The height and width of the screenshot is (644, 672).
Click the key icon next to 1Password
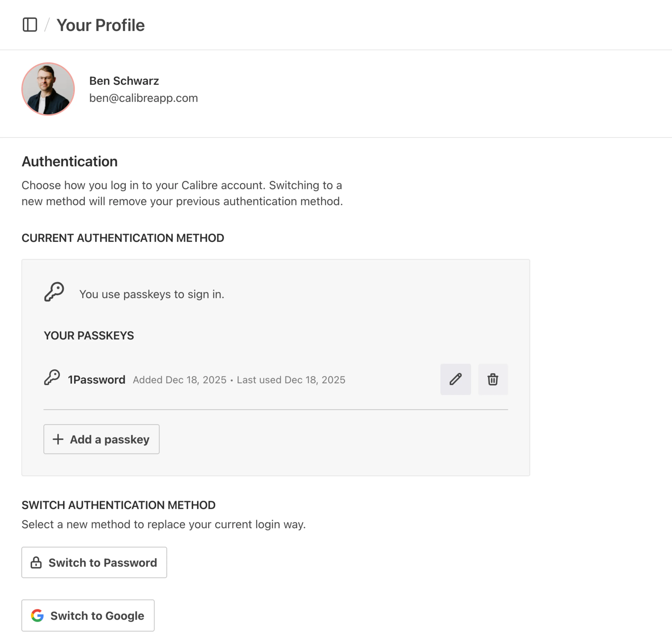52,377
